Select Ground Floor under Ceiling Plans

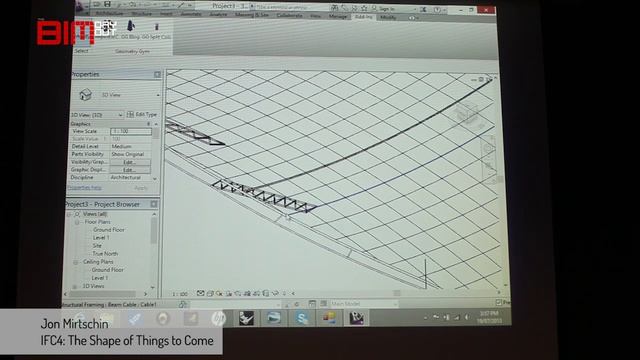[107, 270]
